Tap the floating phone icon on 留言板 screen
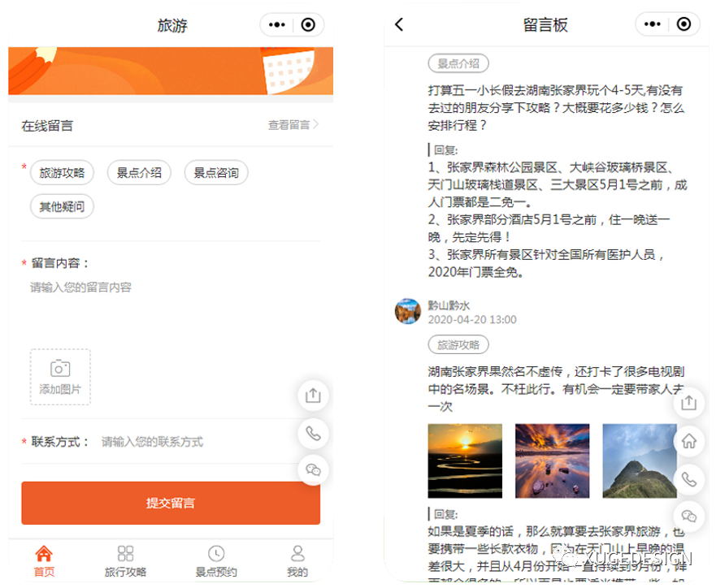Screen dimensions: 716x588 688,479
